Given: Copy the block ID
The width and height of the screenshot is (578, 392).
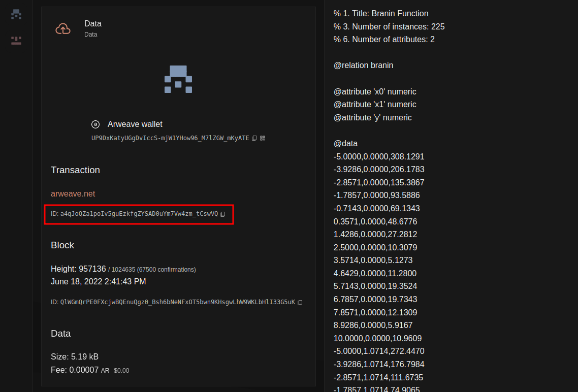Looking at the screenshot, I should tap(300, 303).
